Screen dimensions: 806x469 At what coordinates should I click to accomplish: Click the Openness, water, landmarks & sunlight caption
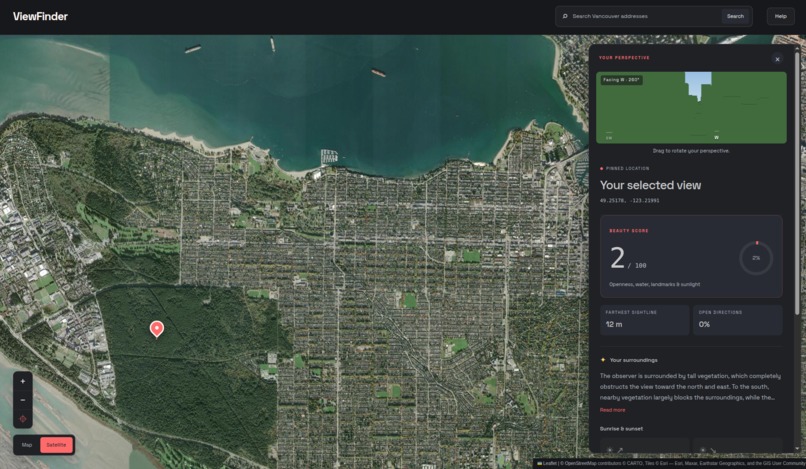point(654,284)
